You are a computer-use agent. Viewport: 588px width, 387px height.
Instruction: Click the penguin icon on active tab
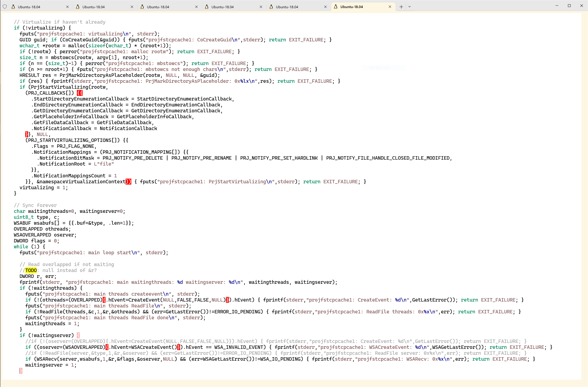[336, 7]
